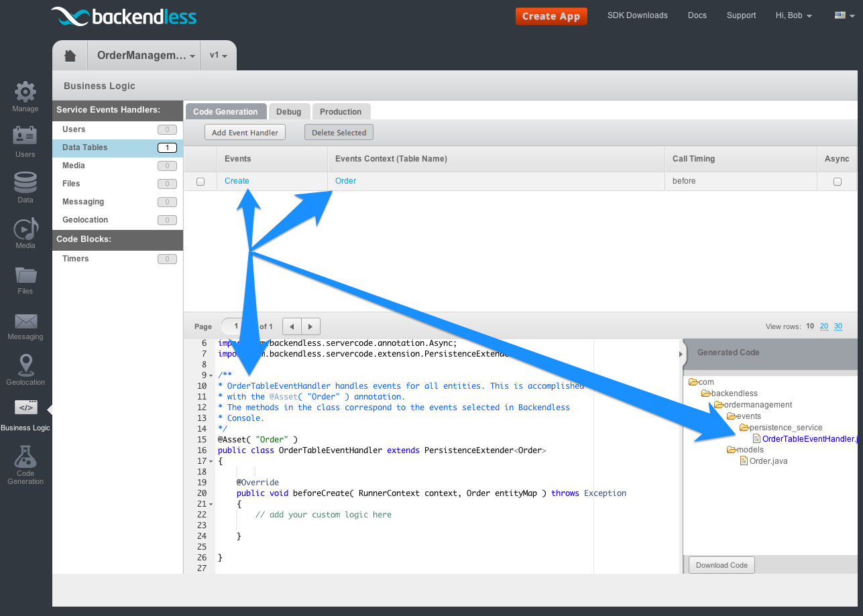Open the Hi, Bob user menu
Image resolution: width=863 pixels, height=616 pixels.
(794, 15)
